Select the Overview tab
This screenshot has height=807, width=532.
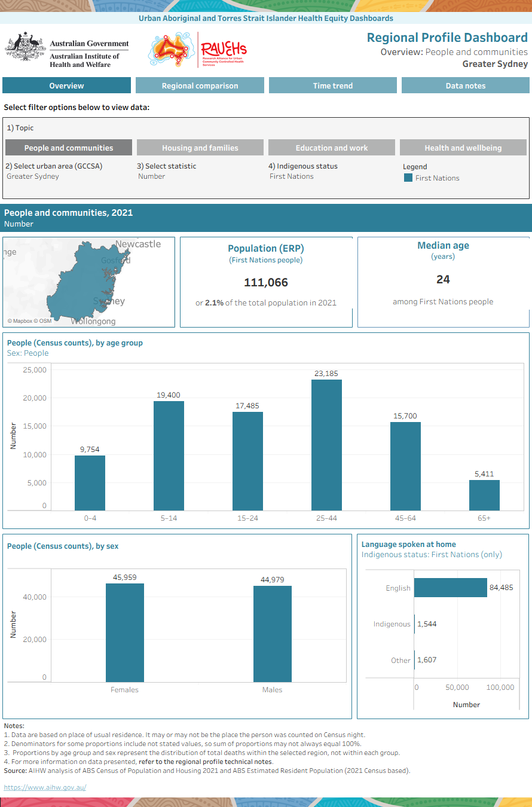click(x=66, y=85)
